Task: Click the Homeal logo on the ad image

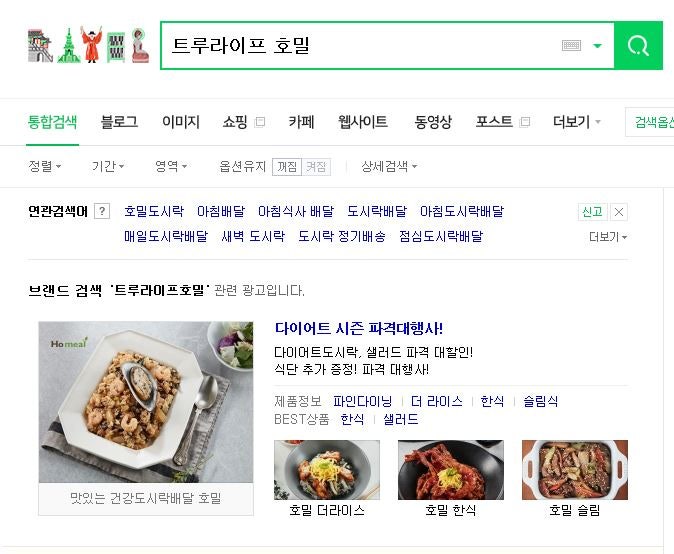Action: click(x=69, y=343)
